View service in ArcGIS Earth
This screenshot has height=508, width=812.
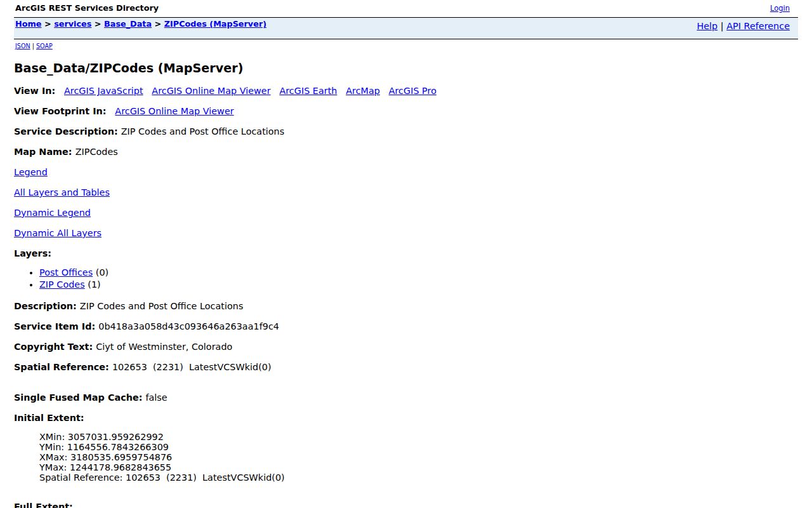point(308,91)
